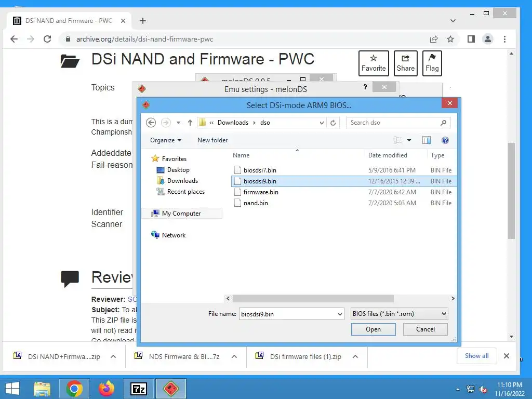The height and width of the screenshot is (399, 532).
Task: Open Firefox from taskbar
Action: point(107,389)
